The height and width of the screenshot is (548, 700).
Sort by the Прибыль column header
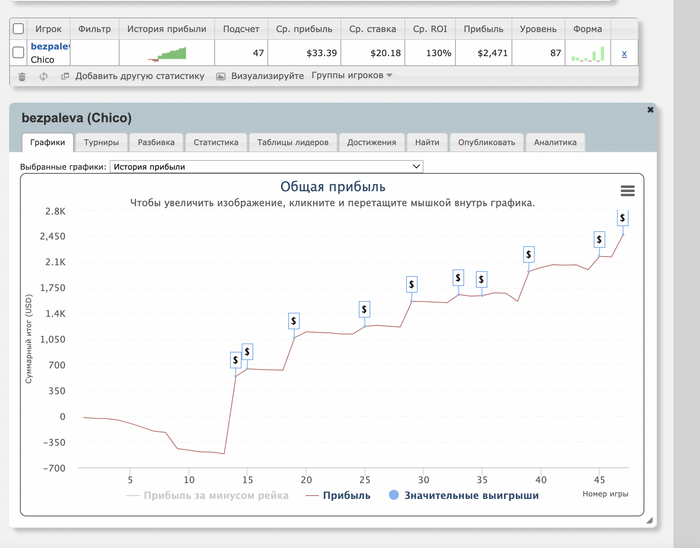pos(483,29)
